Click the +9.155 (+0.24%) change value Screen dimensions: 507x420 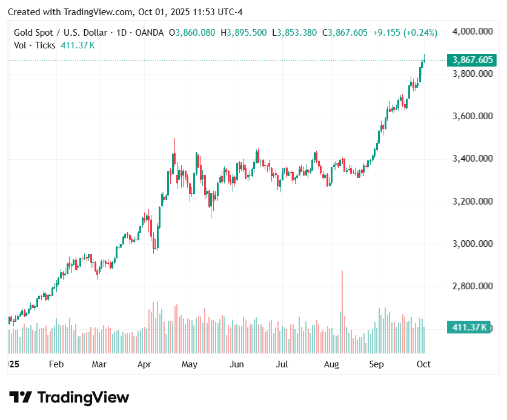pyautogui.click(x=405, y=33)
